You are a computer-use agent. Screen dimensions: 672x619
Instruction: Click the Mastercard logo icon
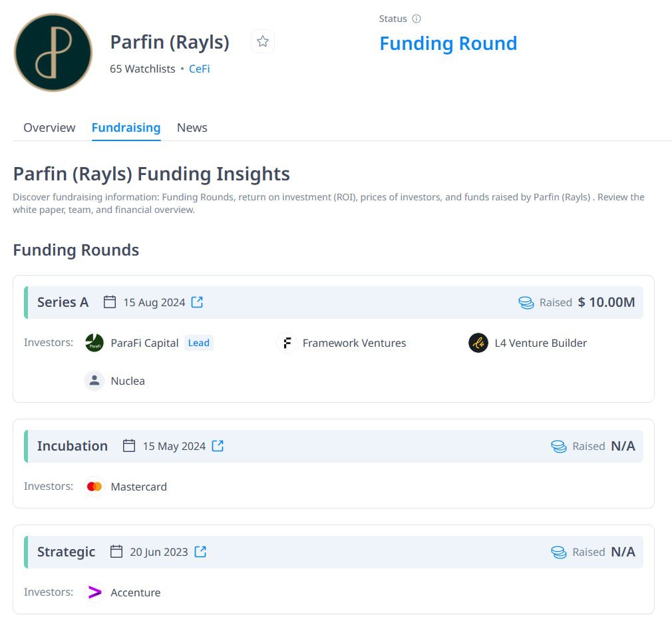click(94, 487)
